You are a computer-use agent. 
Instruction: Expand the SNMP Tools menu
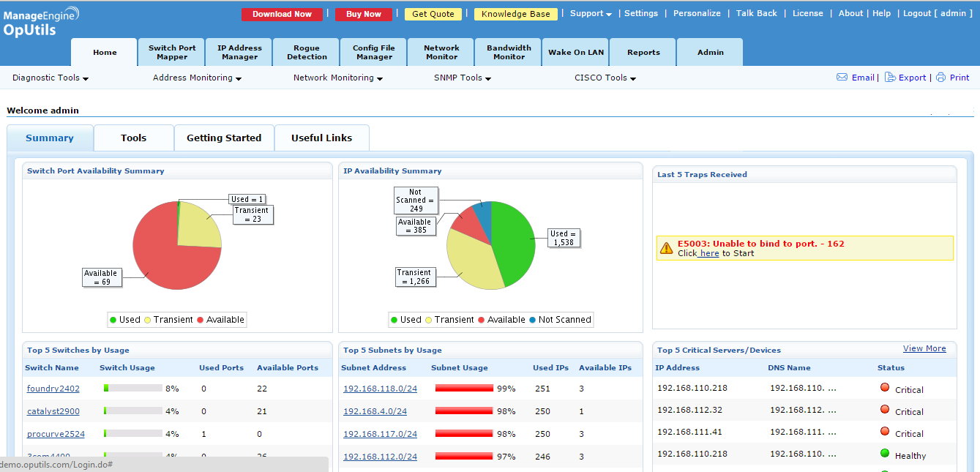463,78
